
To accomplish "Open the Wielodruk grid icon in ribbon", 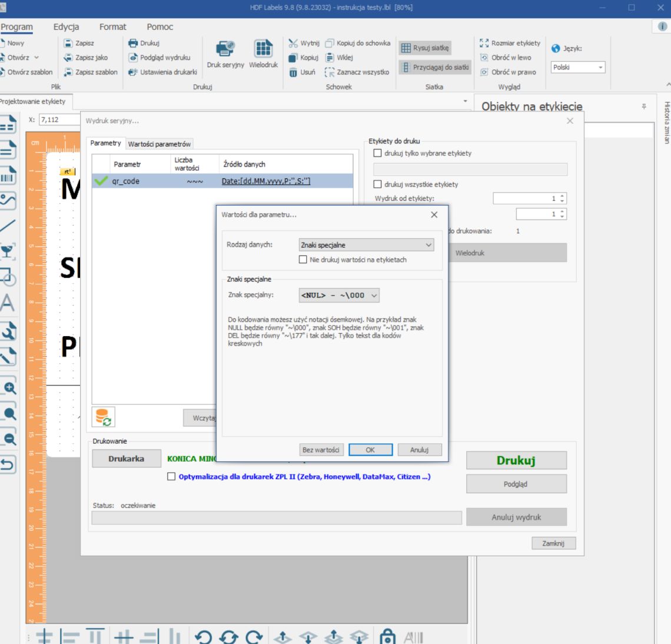I will point(263,49).
